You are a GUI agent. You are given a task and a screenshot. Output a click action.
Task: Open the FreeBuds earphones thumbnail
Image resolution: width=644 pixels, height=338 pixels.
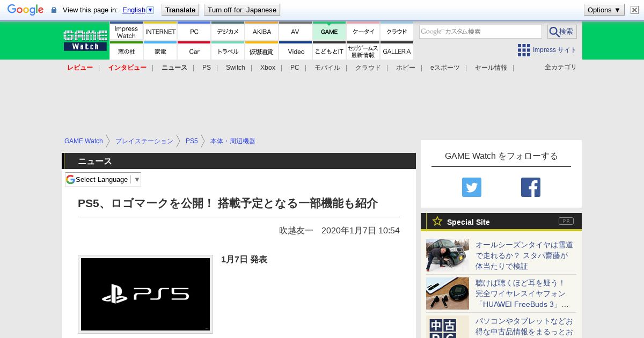click(448, 293)
